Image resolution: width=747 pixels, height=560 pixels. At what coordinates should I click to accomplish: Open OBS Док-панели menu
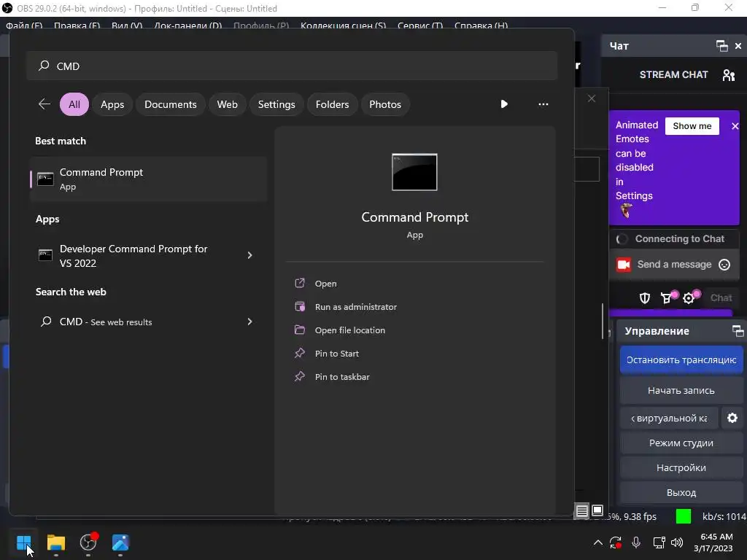coord(187,25)
